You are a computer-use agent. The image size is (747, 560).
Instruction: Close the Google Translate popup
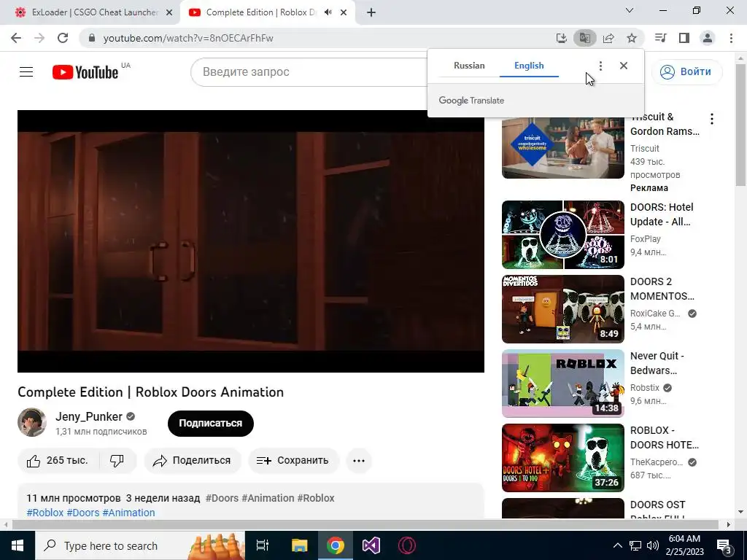click(624, 66)
